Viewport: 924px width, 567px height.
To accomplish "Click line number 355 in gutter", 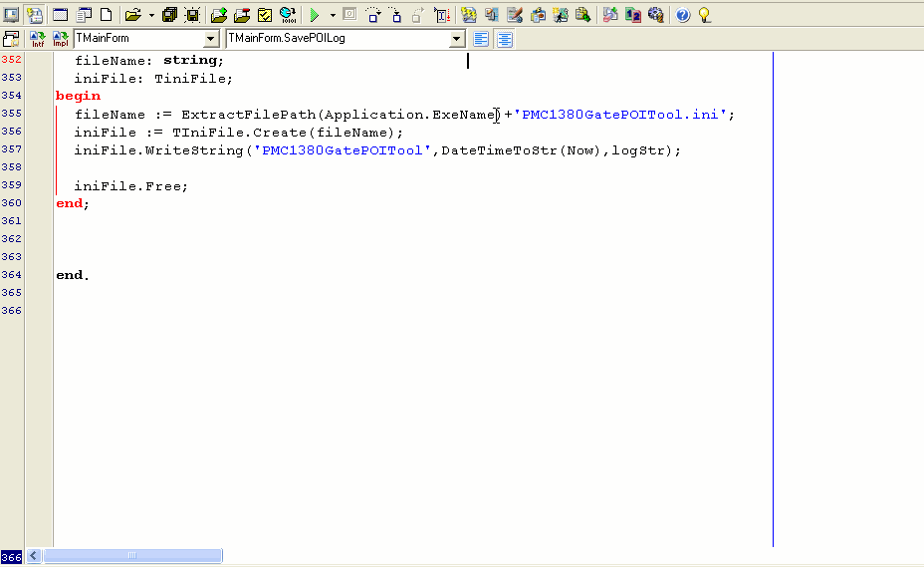I will pyautogui.click(x=11, y=114).
